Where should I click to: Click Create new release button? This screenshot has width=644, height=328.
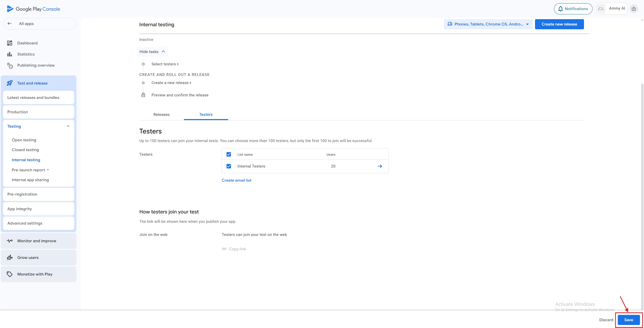(x=559, y=24)
